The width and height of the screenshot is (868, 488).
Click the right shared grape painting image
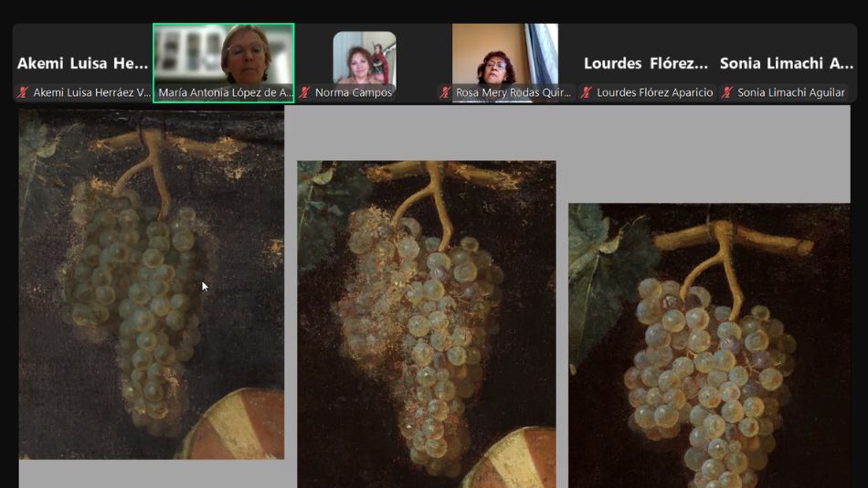(710, 345)
